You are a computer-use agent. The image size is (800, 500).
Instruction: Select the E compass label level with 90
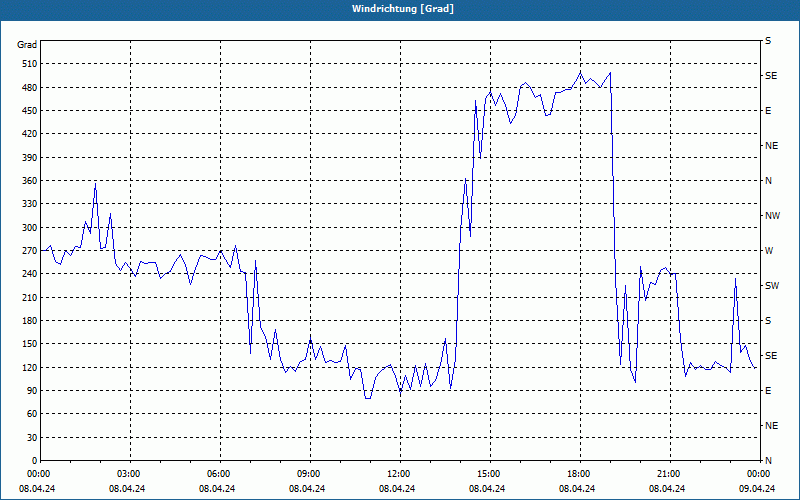coord(768,391)
